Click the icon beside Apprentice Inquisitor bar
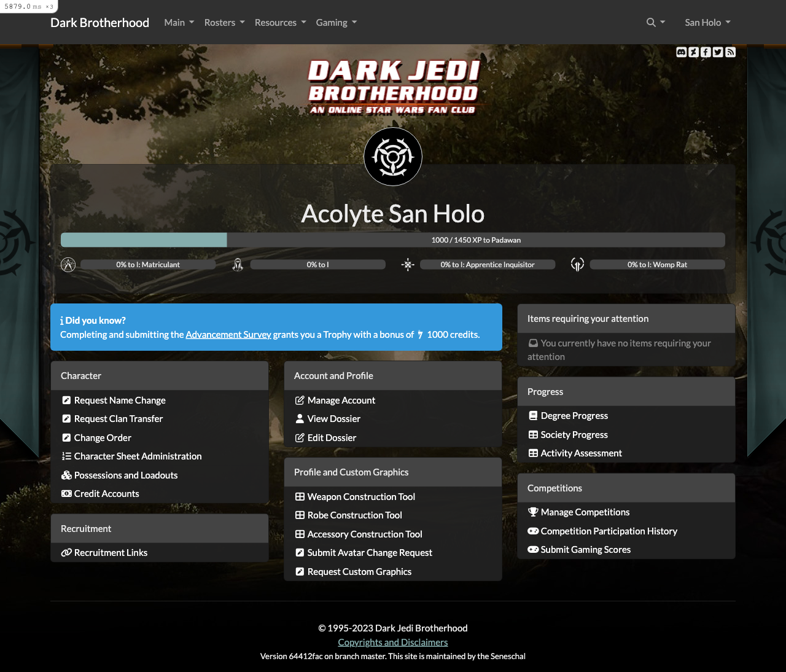Viewport: 786px width, 672px height. click(x=408, y=265)
